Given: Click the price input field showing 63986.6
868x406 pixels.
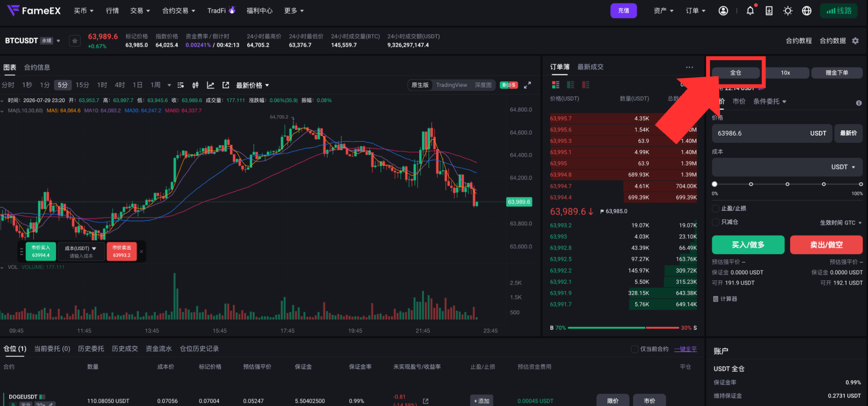Looking at the screenshot, I should [772, 133].
